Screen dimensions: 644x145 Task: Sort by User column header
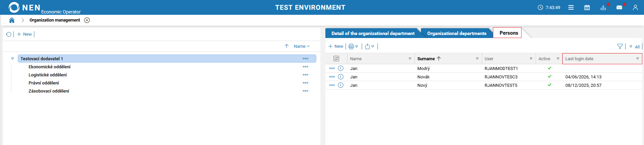[x=489, y=59]
